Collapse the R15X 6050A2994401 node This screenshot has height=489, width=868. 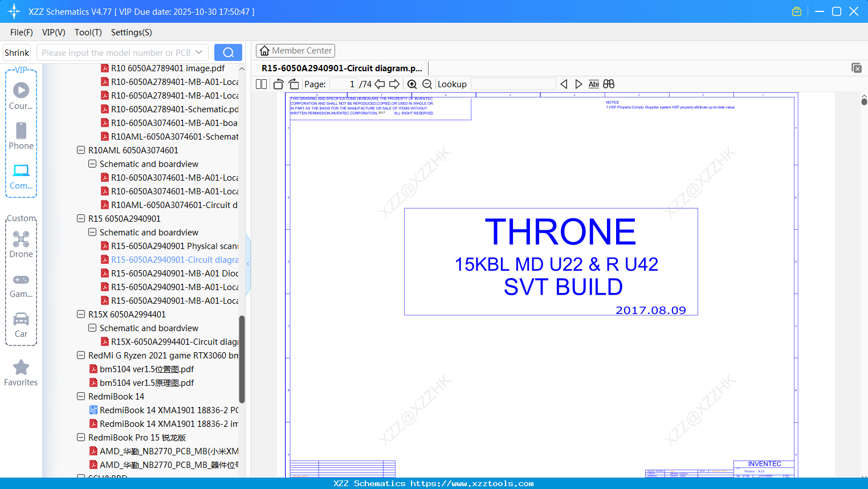click(81, 315)
